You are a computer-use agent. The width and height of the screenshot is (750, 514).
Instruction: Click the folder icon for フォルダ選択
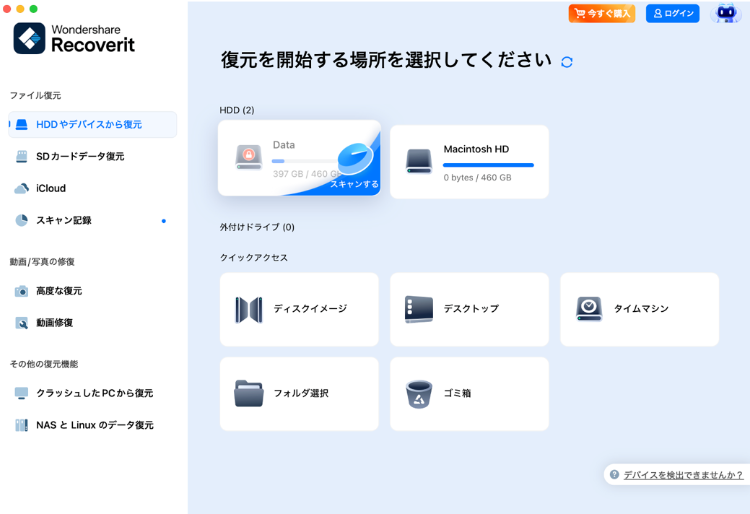[249, 394]
